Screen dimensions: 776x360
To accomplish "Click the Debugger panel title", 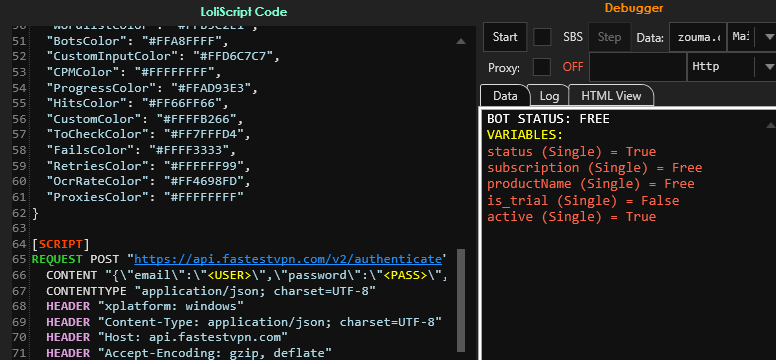I will tap(633, 8).
